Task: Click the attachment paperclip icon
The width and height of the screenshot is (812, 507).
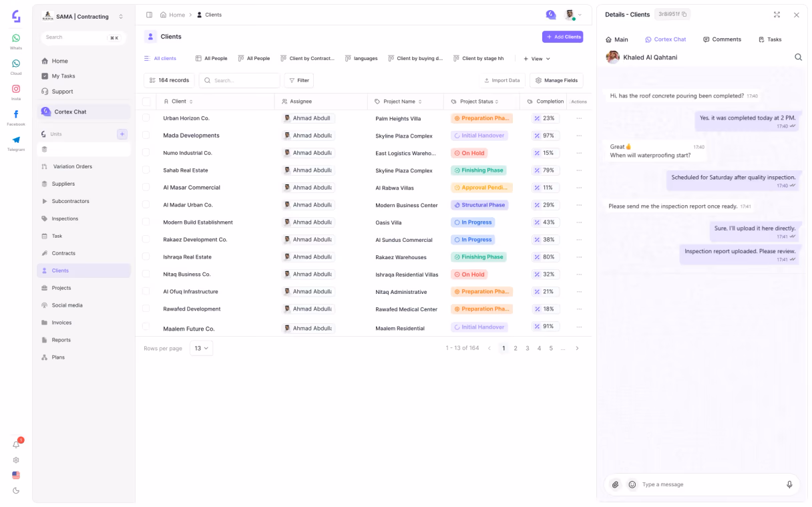Action: [616, 484]
